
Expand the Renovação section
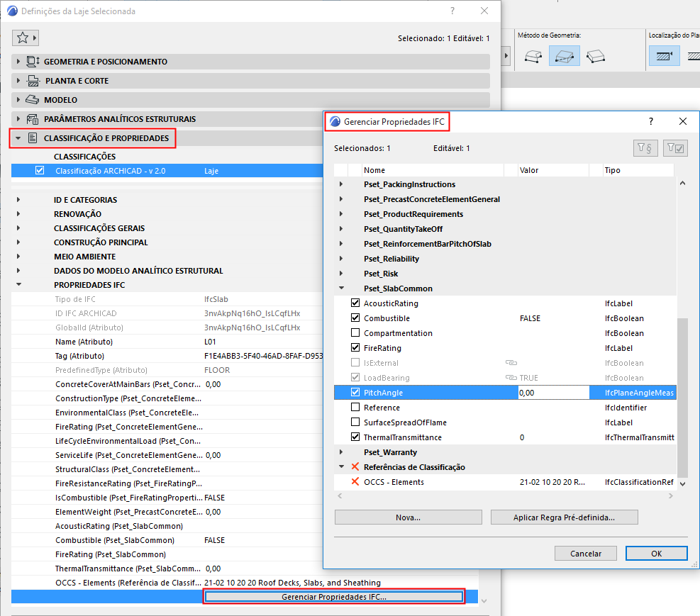[x=18, y=213]
